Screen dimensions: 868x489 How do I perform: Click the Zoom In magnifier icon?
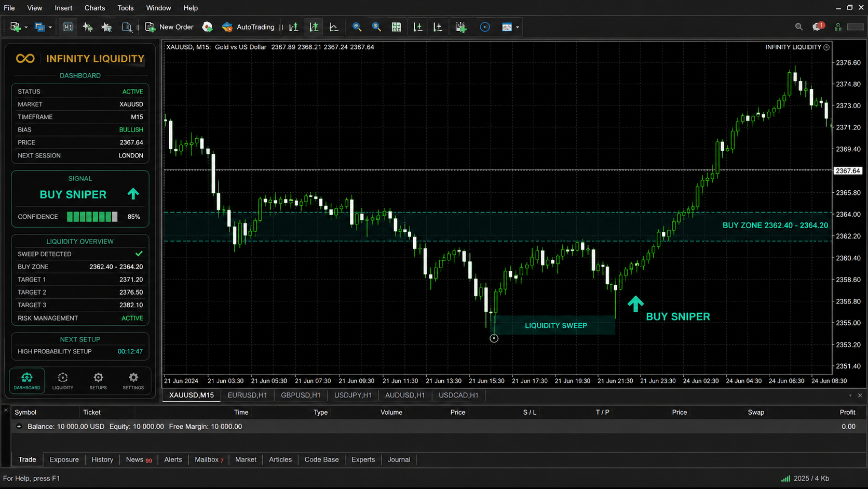coord(357,27)
